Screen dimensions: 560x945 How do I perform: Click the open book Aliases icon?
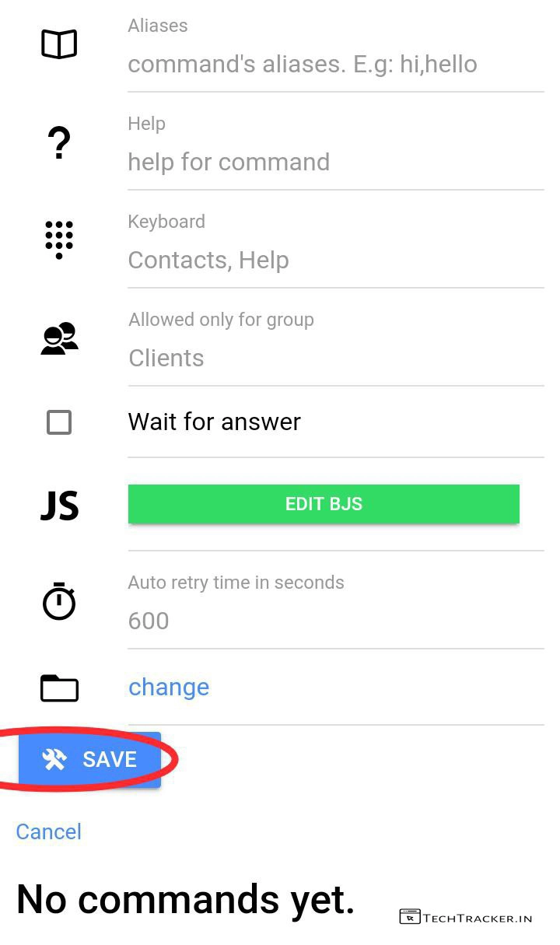59,45
